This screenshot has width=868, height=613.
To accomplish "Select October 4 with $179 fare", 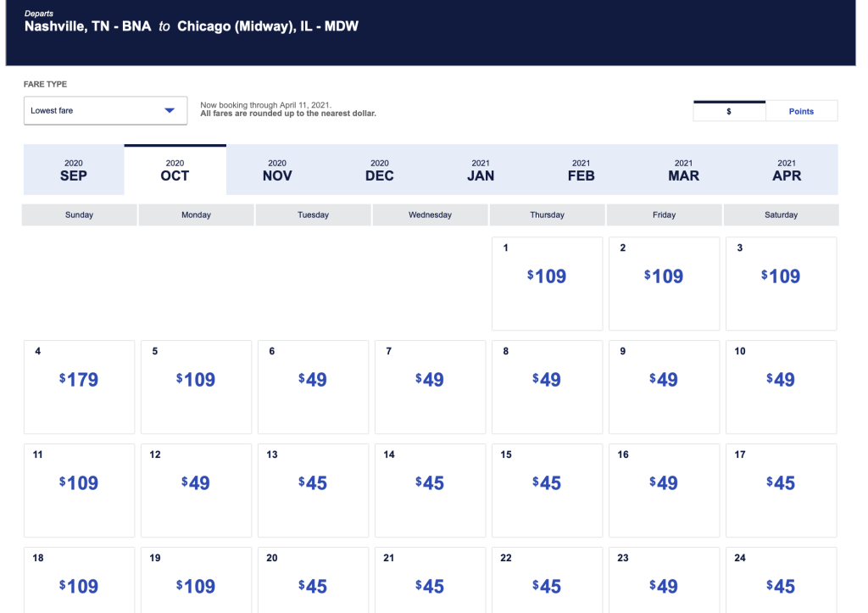I will pyautogui.click(x=79, y=387).
